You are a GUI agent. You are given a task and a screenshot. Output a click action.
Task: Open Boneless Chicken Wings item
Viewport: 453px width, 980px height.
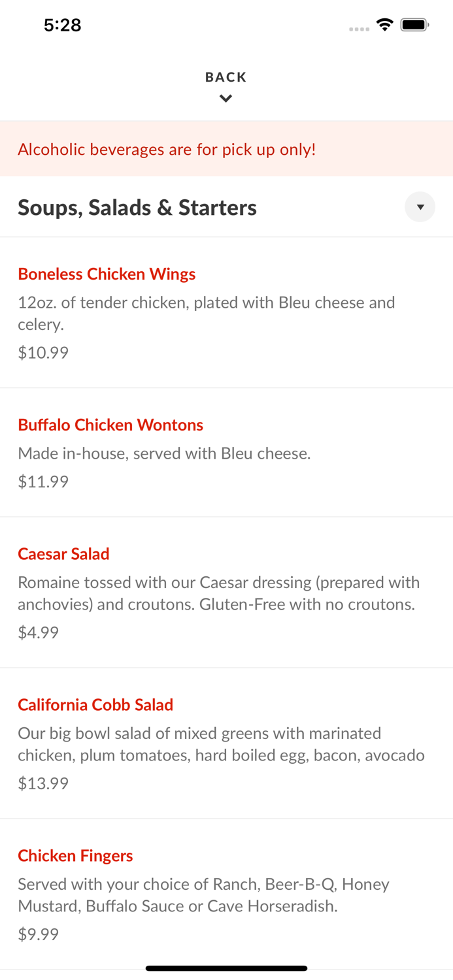coord(107,274)
